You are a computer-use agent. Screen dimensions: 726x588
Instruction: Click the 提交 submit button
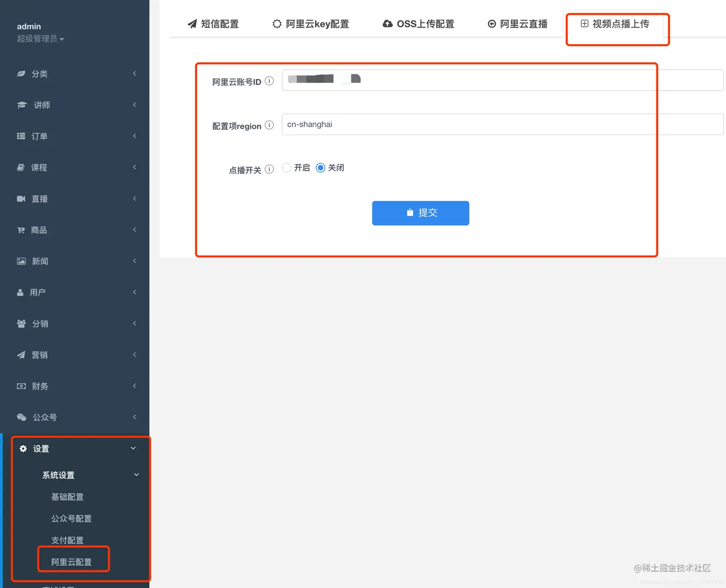point(420,213)
